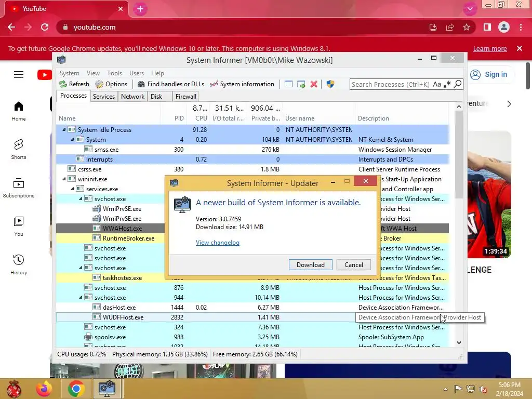Click Learn more in Chrome update bar
Image resolution: width=532 pixels, height=399 pixels.
tap(490, 48)
